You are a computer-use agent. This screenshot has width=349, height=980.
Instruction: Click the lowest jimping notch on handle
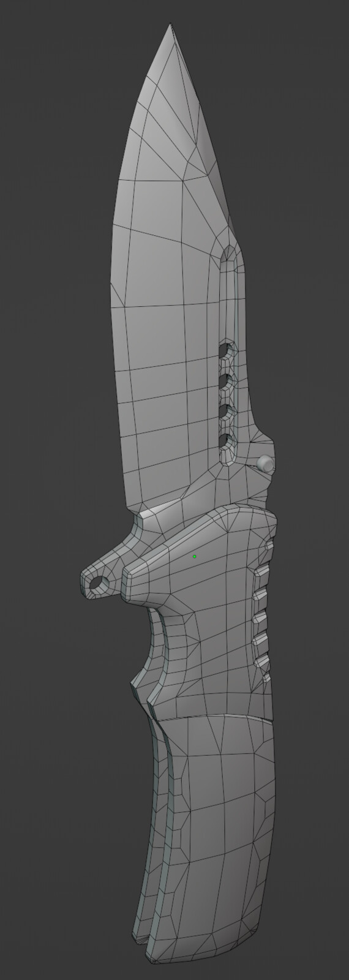tap(263, 661)
